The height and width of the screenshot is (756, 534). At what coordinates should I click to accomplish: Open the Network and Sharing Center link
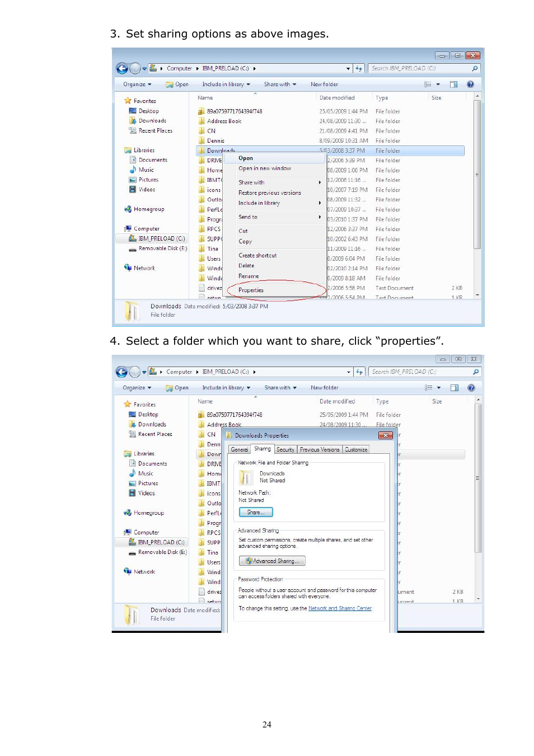point(340,608)
